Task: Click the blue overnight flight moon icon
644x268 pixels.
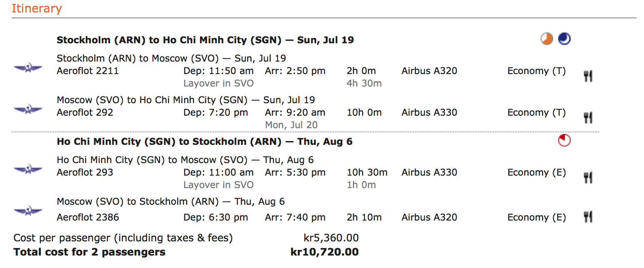Action: click(x=564, y=39)
